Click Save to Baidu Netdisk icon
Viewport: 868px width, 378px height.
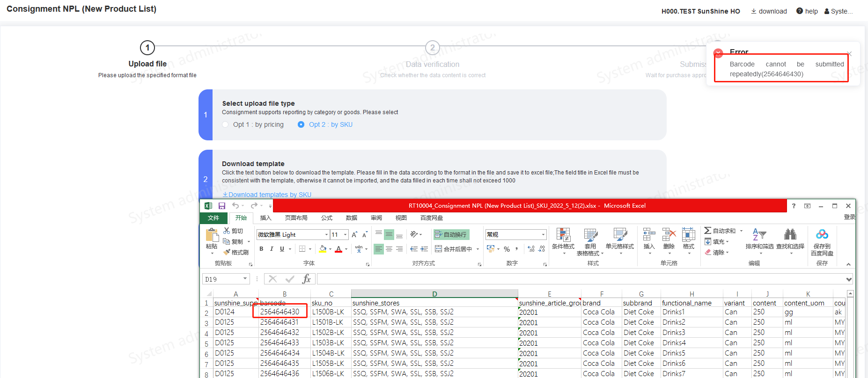tap(822, 235)
